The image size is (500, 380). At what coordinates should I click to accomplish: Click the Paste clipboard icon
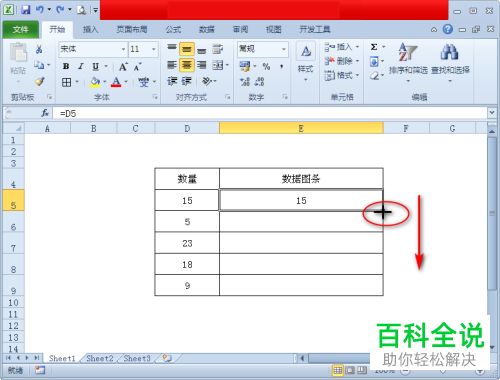point(18,53)
